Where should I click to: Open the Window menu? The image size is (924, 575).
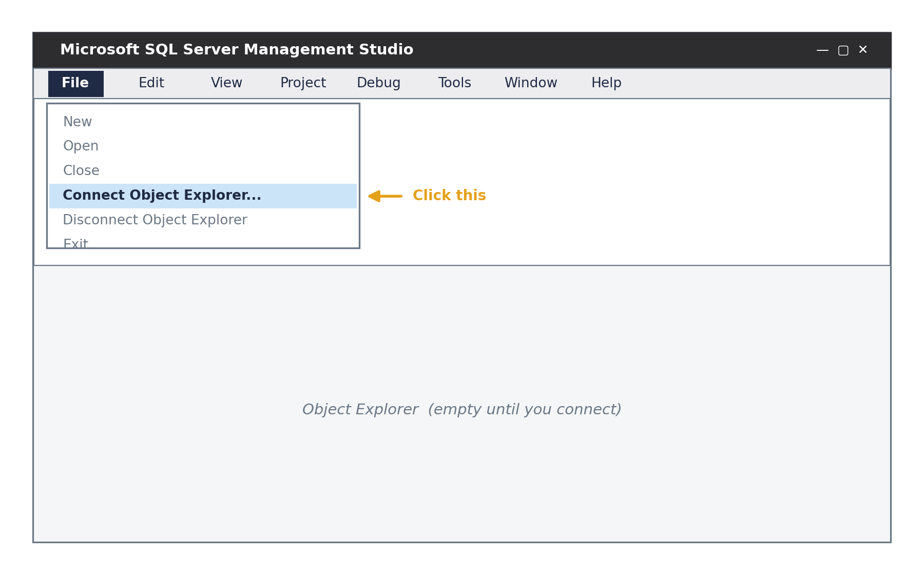tap(531, 84)
